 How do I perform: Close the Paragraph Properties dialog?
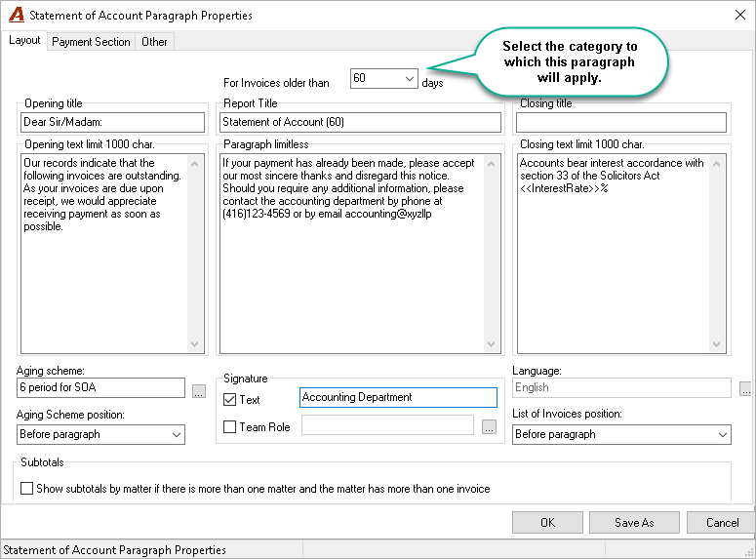[x=740, y=15]
